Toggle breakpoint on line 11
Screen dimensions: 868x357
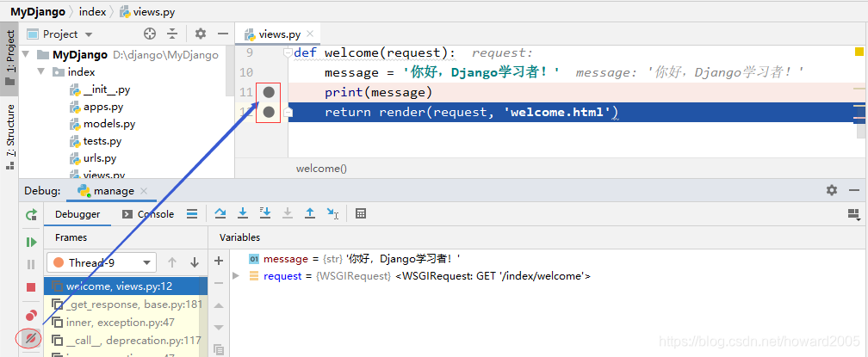click(x=269, y=92)
